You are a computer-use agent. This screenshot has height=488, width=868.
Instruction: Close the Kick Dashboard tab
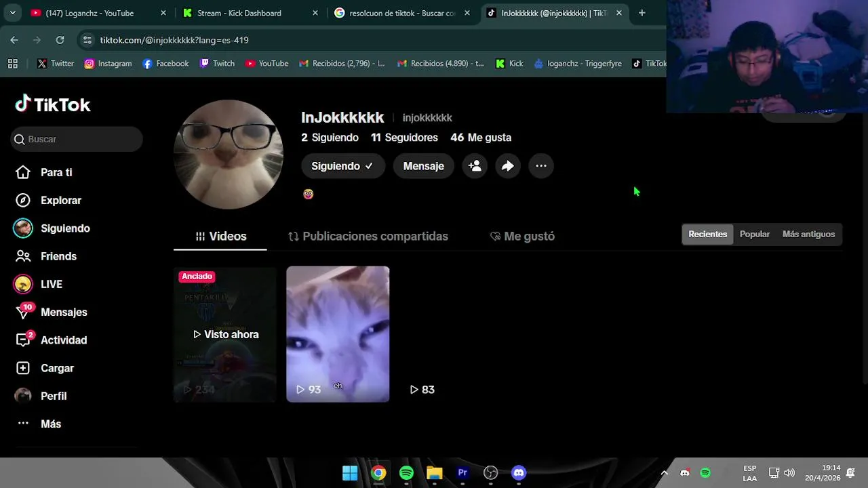(x=315, y=13)
